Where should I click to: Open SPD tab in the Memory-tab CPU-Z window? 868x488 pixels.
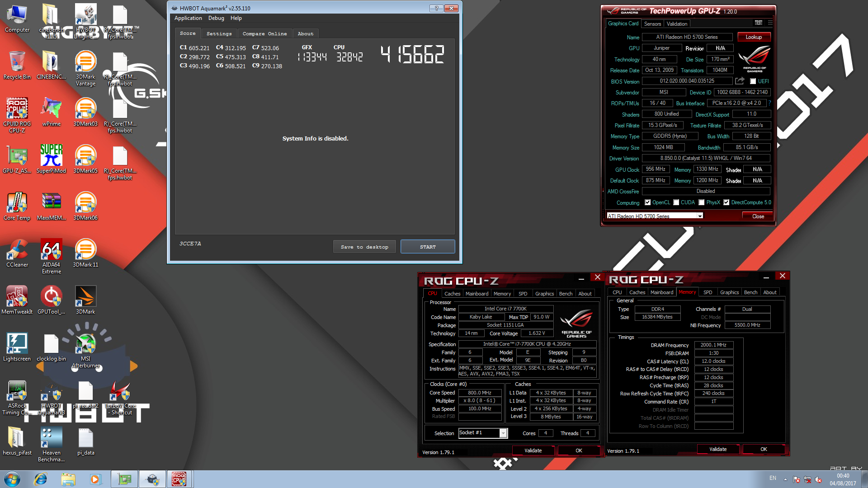pyautogui.click(x=708, y=292)
